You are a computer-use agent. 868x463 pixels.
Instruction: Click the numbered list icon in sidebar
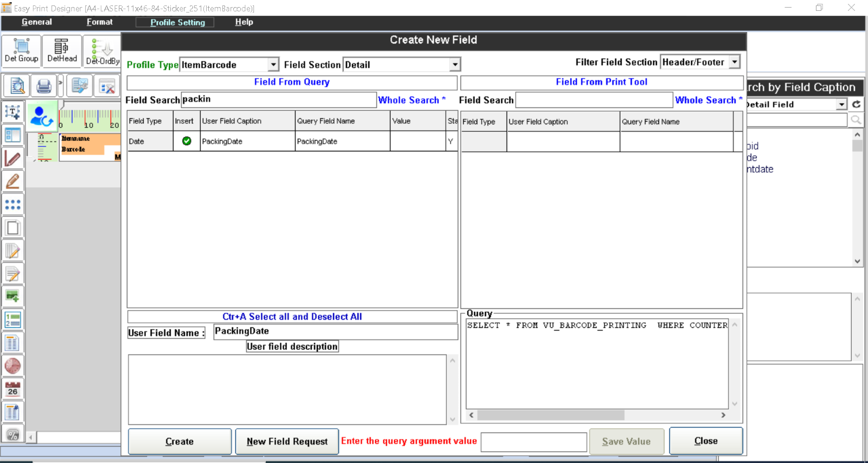tap(12, 320)
